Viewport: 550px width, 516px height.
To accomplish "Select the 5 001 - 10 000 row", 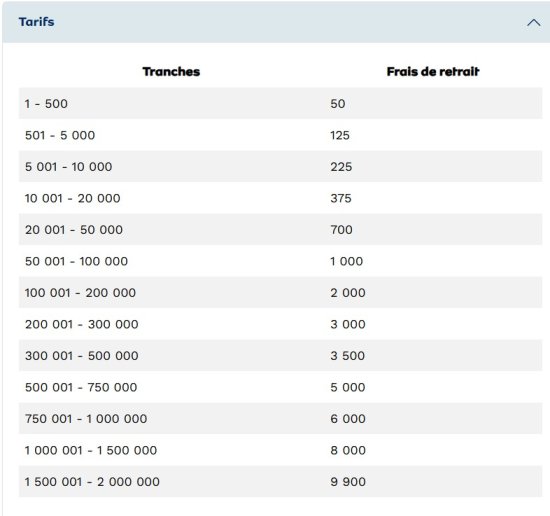I will (280, 167).
